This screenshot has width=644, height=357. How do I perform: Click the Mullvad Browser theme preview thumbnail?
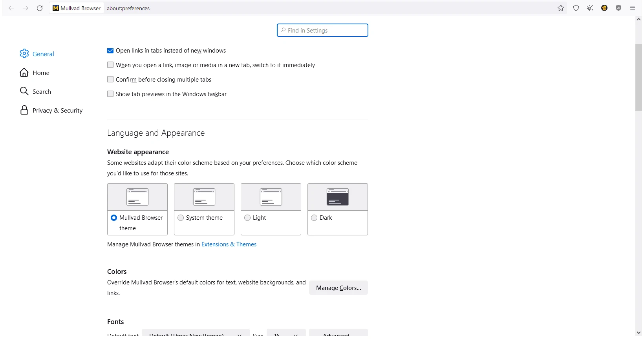137,197
